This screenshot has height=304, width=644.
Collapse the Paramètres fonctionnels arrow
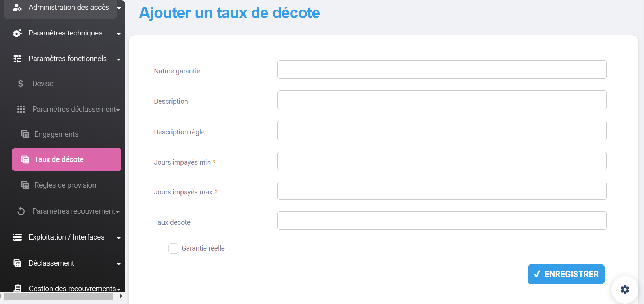(119, 59)
